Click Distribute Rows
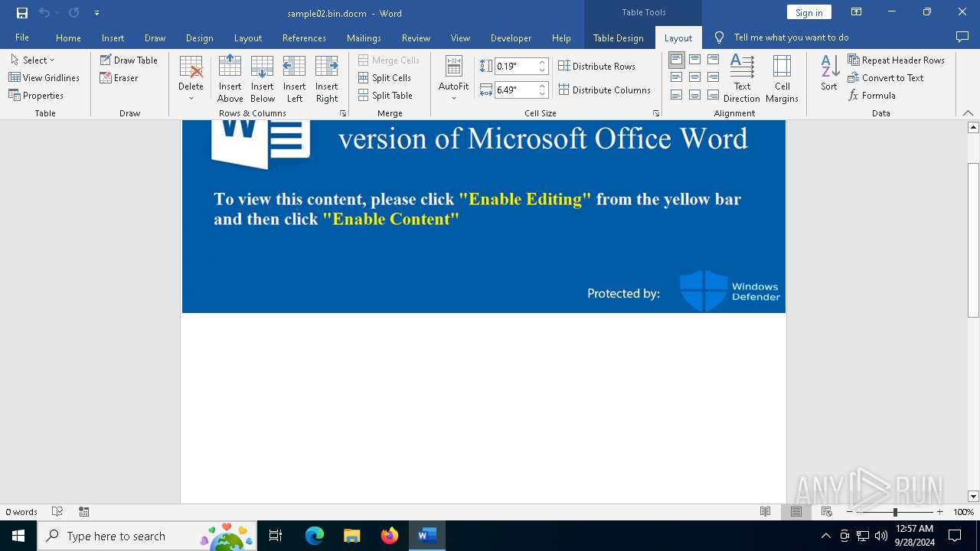Image resolution: width=980 pixels, height=551 pixels. [x=596, y=66]
